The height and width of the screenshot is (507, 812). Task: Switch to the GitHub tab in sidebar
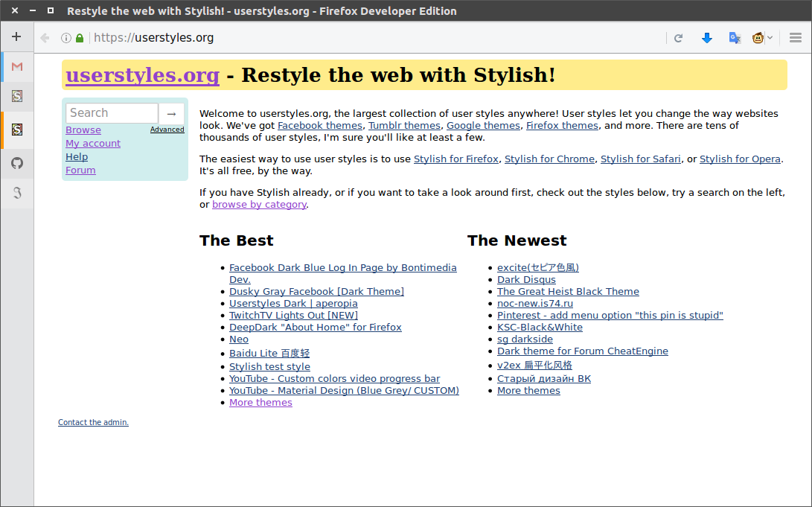click(17, 163)
